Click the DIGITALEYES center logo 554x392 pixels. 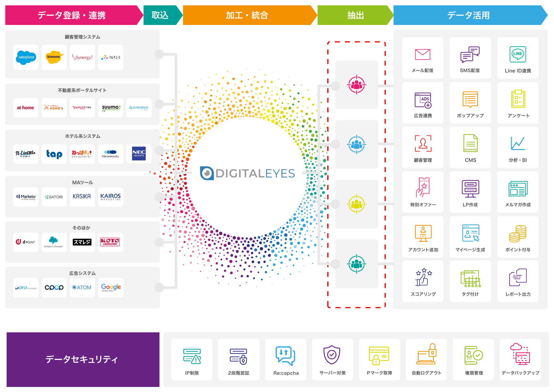click(247, 173)
